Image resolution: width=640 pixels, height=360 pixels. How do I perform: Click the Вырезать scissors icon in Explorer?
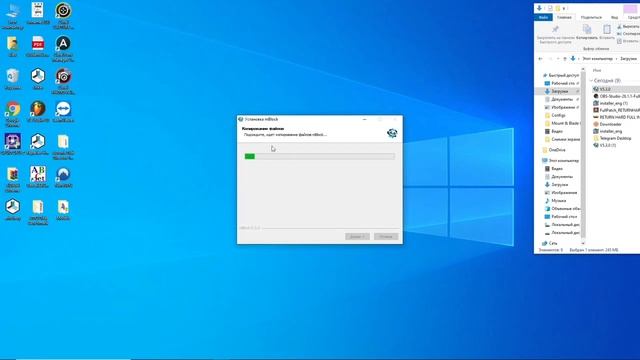pos(619,27)
